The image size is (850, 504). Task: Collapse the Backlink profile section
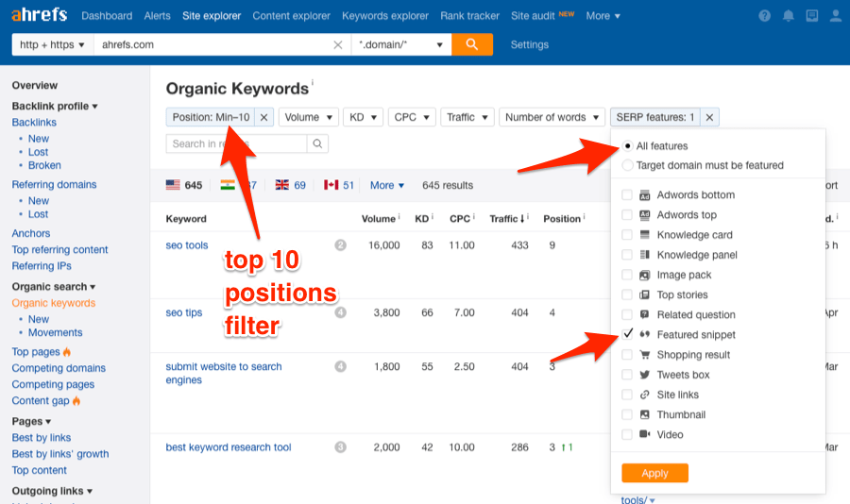pyautogui.click(x=55, y=107)
